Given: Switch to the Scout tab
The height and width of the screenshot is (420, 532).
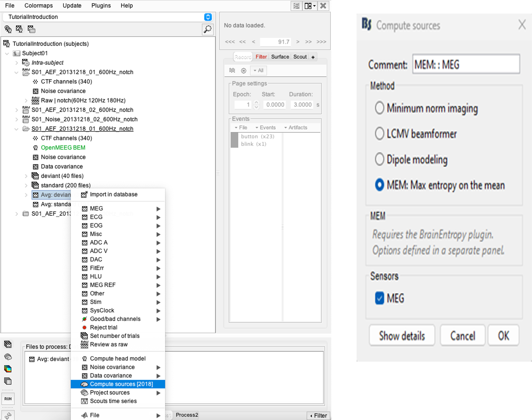Looking at the screenshot, I should 300,57.
